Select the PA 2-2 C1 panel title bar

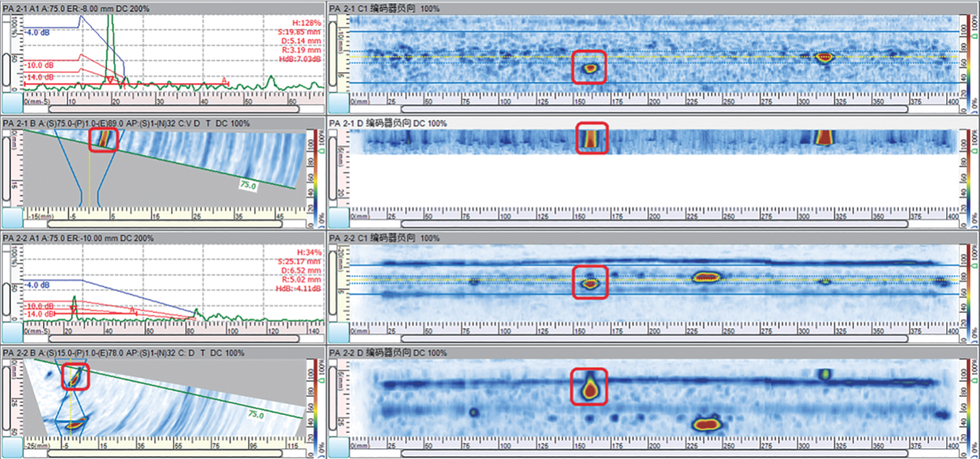653,238
